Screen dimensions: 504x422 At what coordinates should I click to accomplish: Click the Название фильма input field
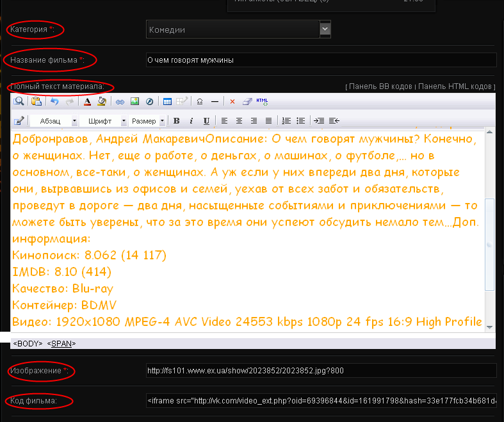point(321,60)
